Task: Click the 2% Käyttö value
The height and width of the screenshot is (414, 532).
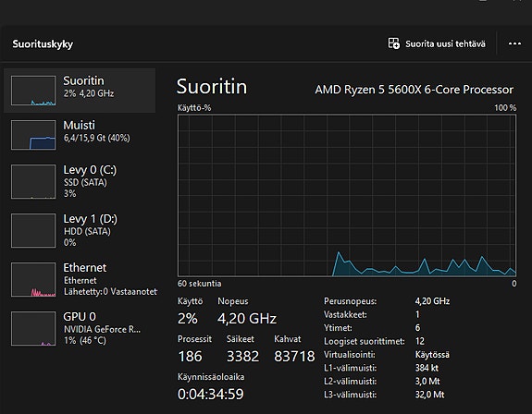Action: tap(187, 319)
